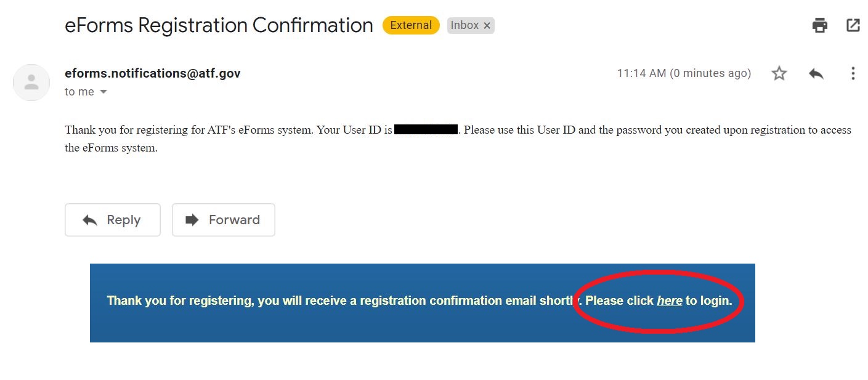Expand recipient details arrow next to "to me"

coord(103,92)
